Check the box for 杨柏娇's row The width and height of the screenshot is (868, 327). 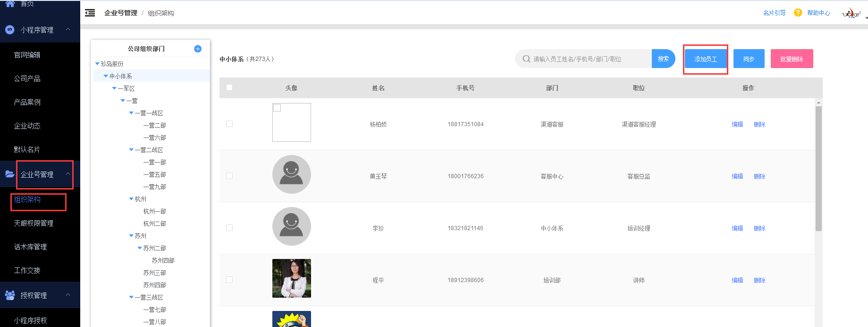pyautogui.click(x=229, y=124)
